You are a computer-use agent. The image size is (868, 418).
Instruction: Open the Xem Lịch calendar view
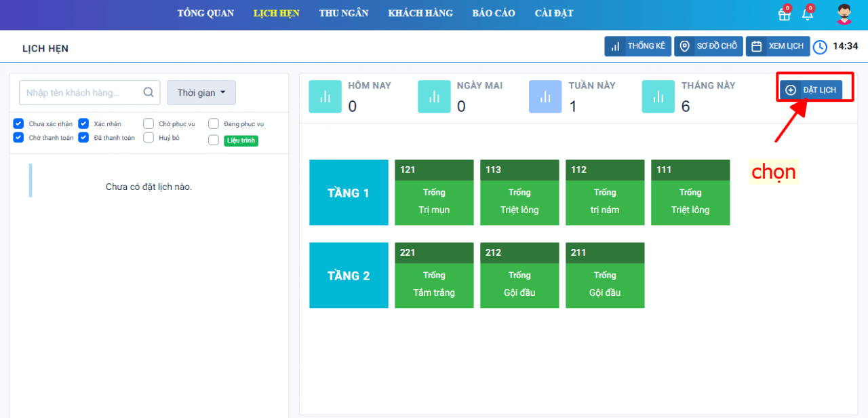(x=777, y=46)
